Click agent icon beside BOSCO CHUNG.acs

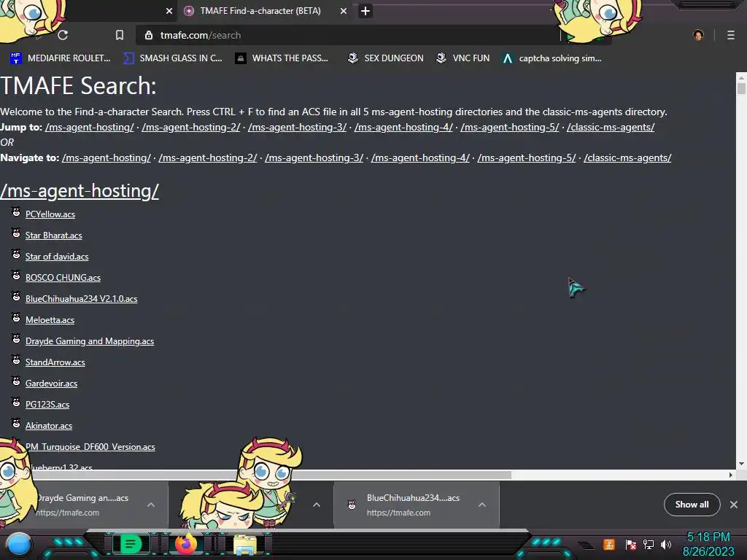16,275
